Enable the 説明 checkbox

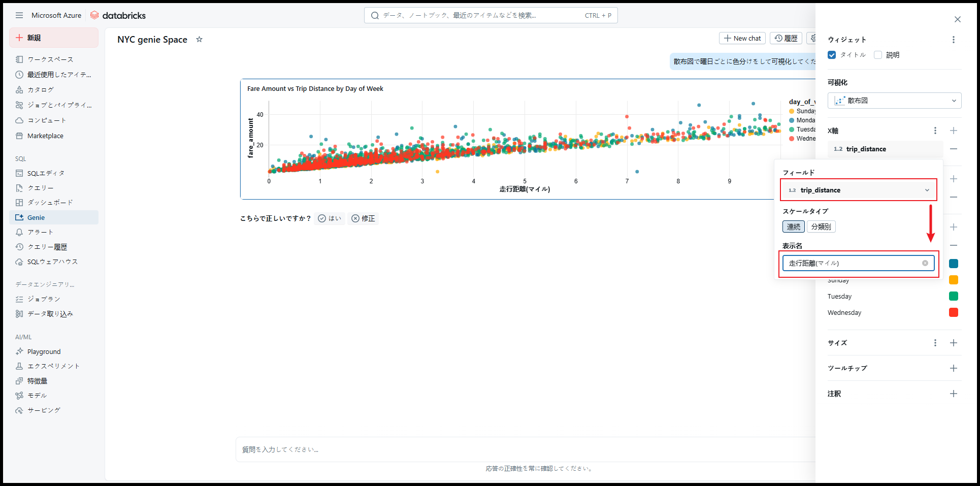(878, 55)
